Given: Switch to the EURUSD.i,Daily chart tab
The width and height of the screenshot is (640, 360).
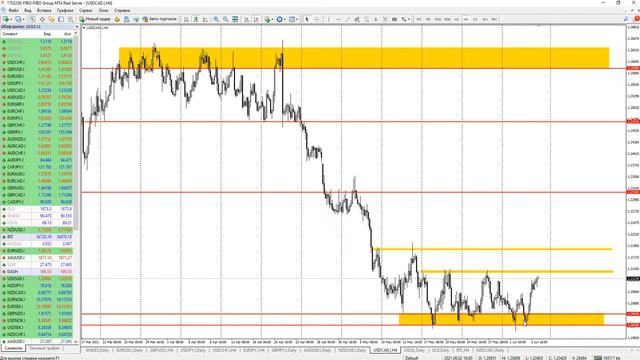Looking at the screenshot, I should point(130,350).
